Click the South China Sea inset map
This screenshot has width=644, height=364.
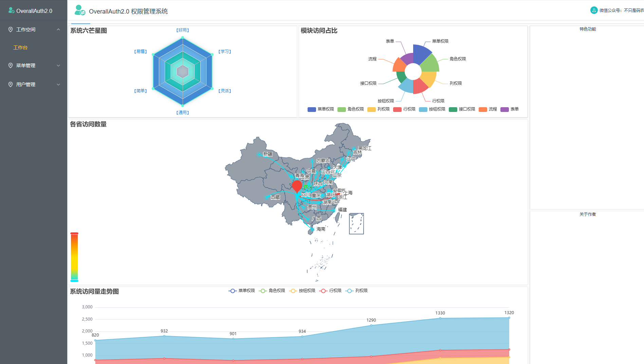coord(356,224)
